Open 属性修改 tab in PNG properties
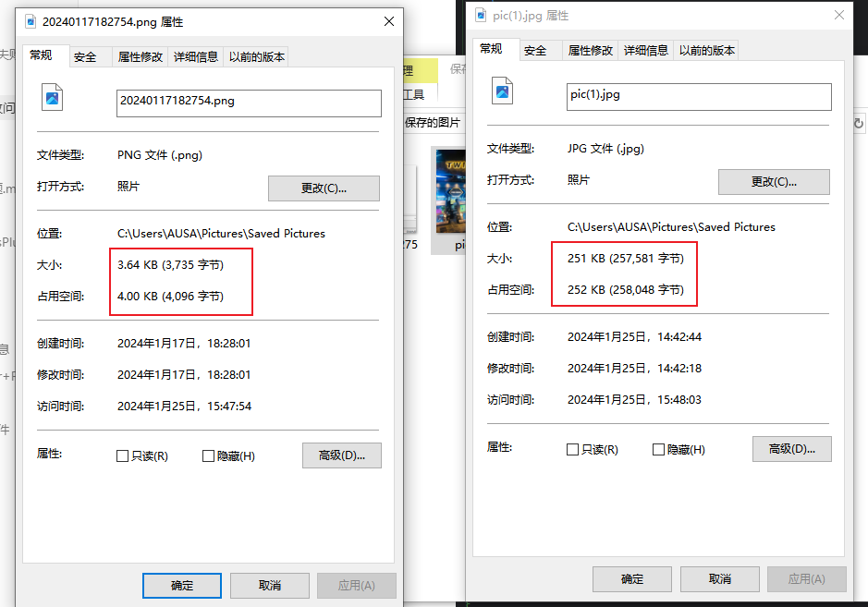Viewport: 868px width, 607px height. (141, 57)
